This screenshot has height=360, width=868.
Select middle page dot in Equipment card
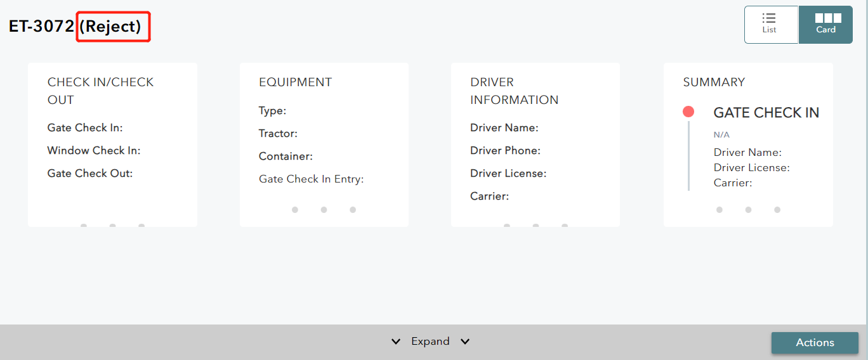tap(324, 210)
